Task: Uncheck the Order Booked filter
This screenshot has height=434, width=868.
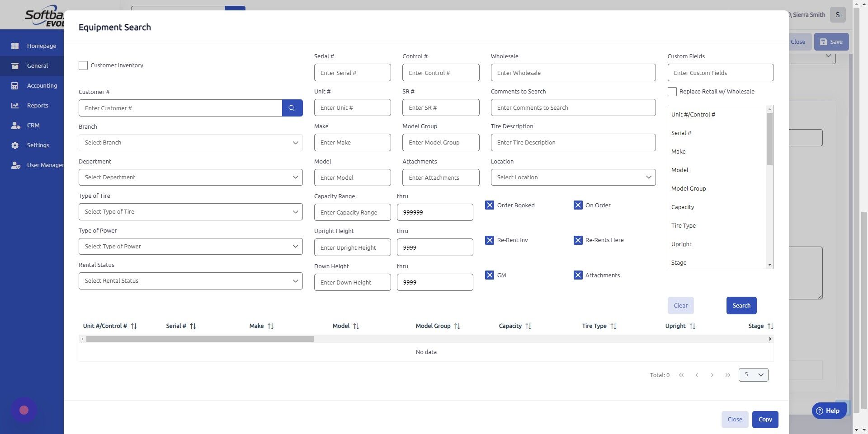Action: [x=490, y=205]
